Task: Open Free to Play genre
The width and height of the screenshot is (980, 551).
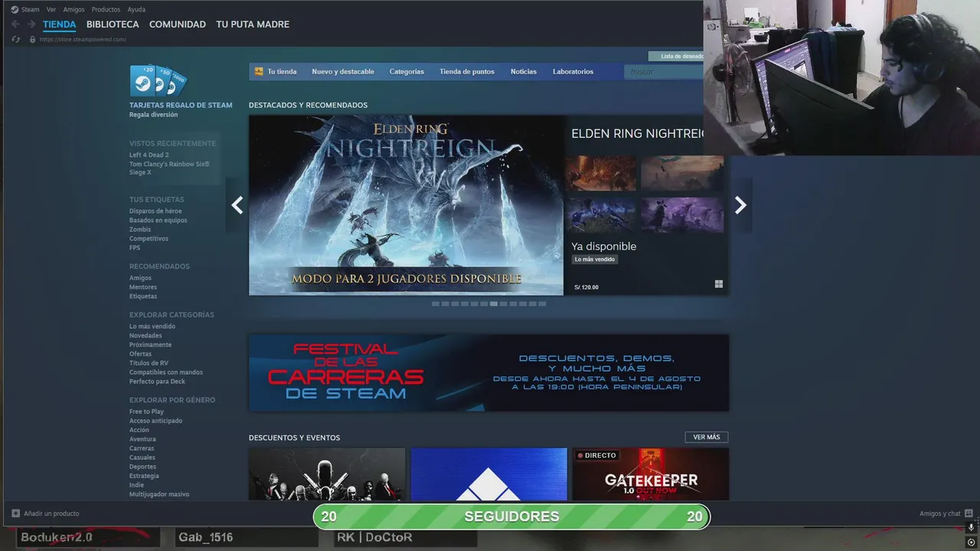Action: tap(146, 412)
